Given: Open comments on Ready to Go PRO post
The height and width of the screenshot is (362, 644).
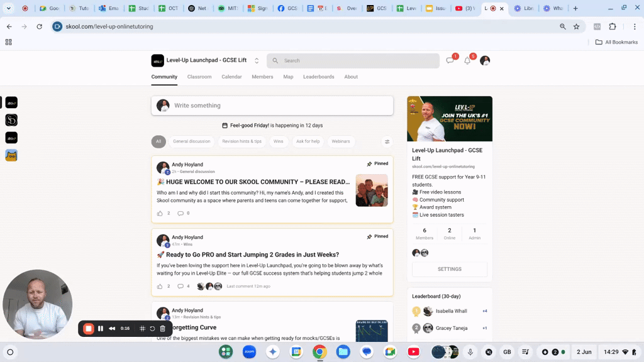Looking at the screenshot, I should coord(180,286).
